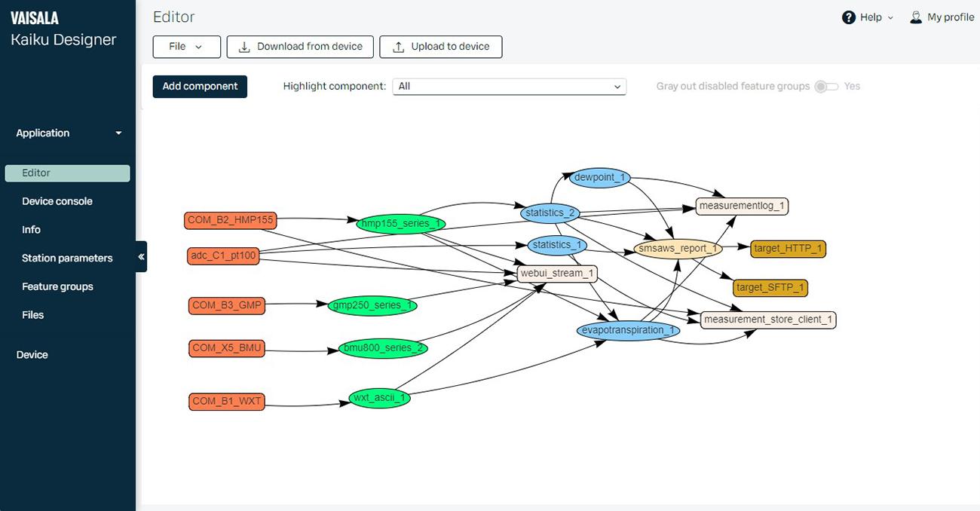Switch to the Device console page
This screenshot has width=980, height=511.
tap(57, 200)
